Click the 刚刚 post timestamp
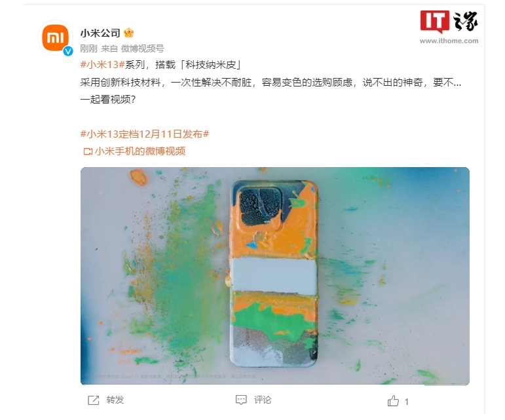The height and width of the screenshot is (420, 505). [88, 48]
